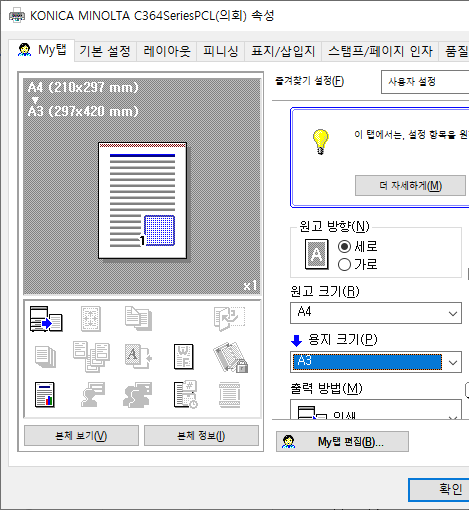The image size is (469, 510).
Task: Switch to the 기본 설정 tab
Action: click(x=105, y=52)
